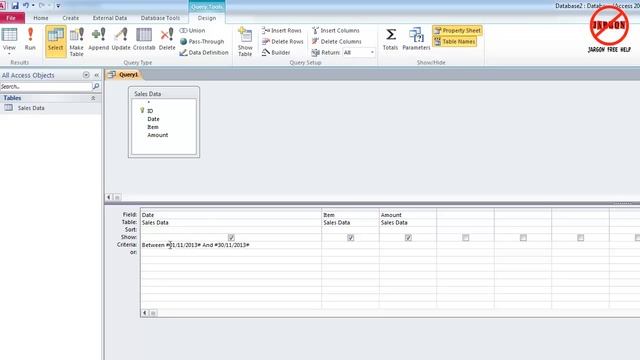Click the Item Field cell in grid

[350, 215]
